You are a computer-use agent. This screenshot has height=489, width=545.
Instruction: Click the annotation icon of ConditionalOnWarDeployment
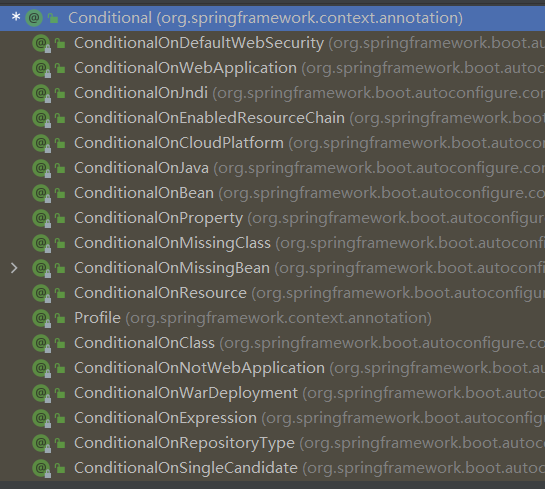pos(41,393)
